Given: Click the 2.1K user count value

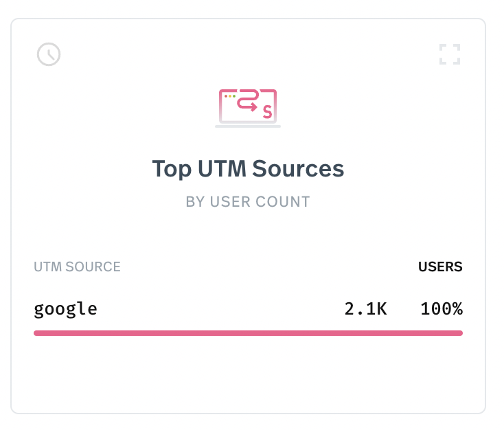Looking at the screenshot, I should click(x=365, y=308).
